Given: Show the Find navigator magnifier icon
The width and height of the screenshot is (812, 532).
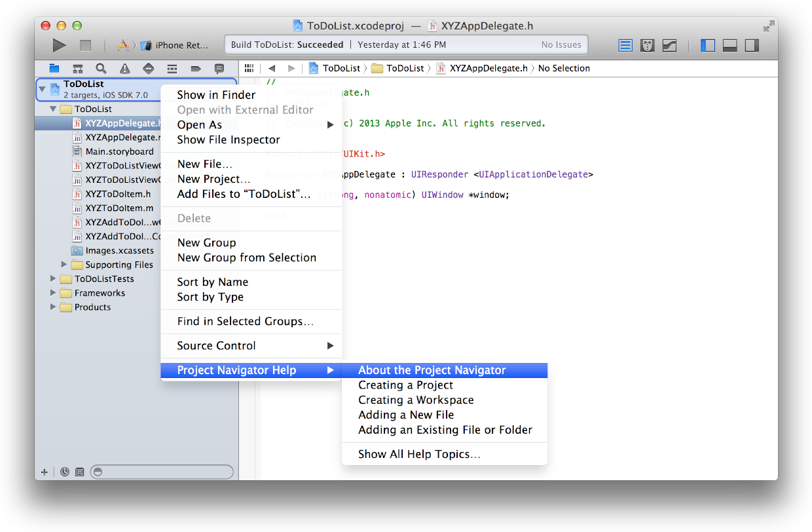Looking at the screenshot, I should pyautogui.click(x=101, y=68).
